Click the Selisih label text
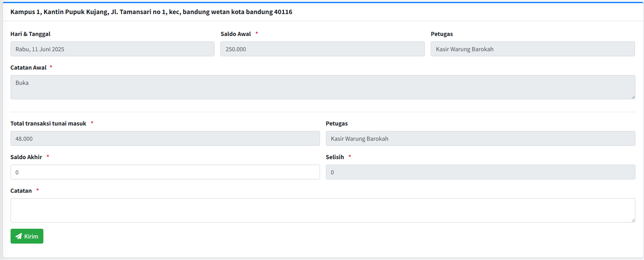The image size is (644, 260). click(x=335, y=157)
